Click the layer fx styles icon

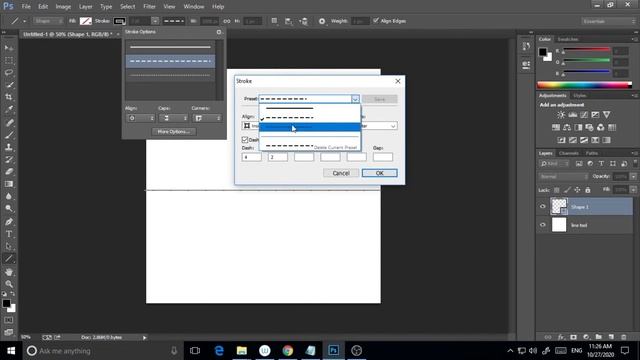[x=561, y=337]
